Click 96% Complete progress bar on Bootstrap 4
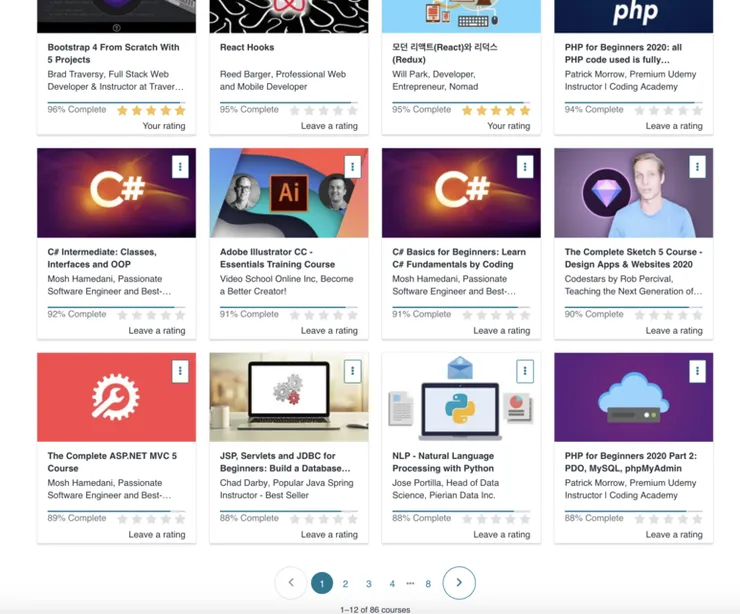This screenshot has width=740, height=614. pyautogui.click(x=116, y=102)
